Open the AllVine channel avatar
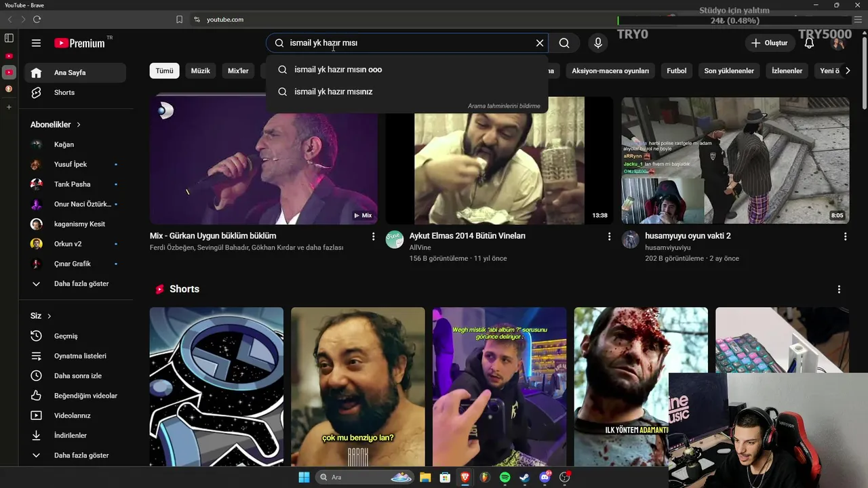Image resolution: width=868 pixels, height=488 pixels. (x=395, y=239)
